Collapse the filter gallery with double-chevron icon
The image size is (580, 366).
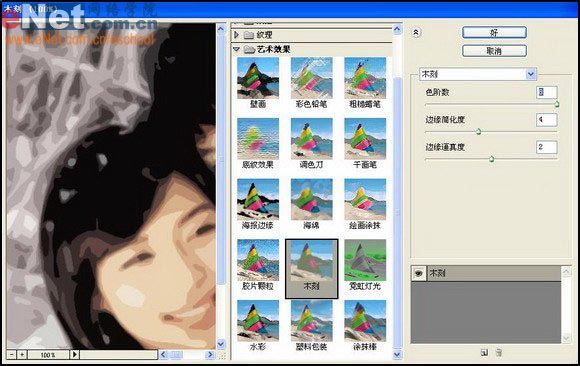(416, 32)
